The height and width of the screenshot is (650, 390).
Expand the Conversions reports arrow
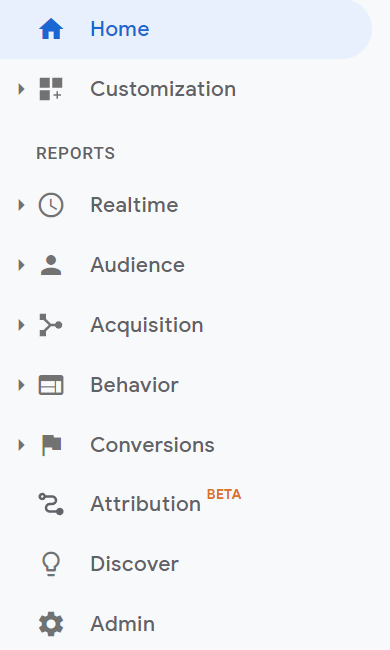point(21,445)
